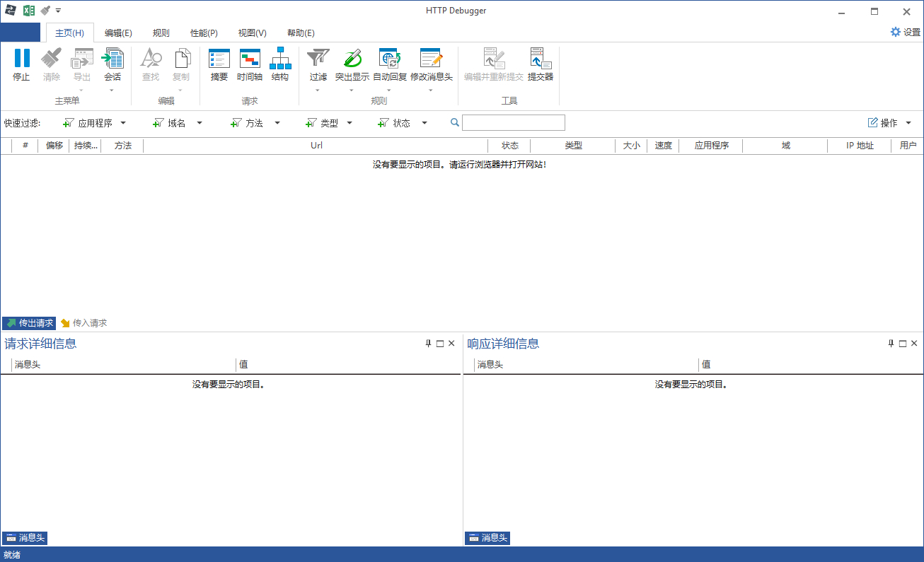Image resolution: width=924 pixels, height=562 pixels.
Task: Switch to the 帮助(E) ribbon tab
Action: pos(301,33)
